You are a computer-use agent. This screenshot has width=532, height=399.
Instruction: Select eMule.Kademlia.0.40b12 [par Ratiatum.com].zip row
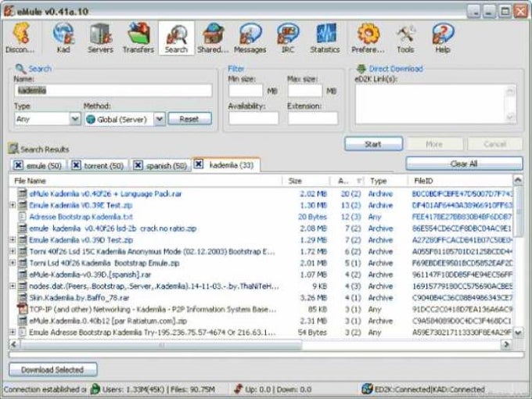[x=261, y=321]
